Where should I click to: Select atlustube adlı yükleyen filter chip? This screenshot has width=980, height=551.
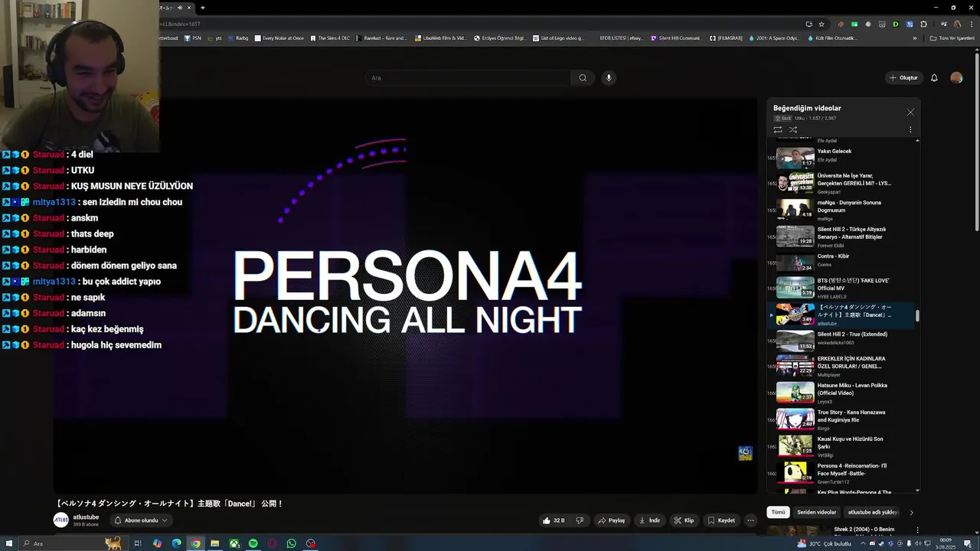coord(872,512)
